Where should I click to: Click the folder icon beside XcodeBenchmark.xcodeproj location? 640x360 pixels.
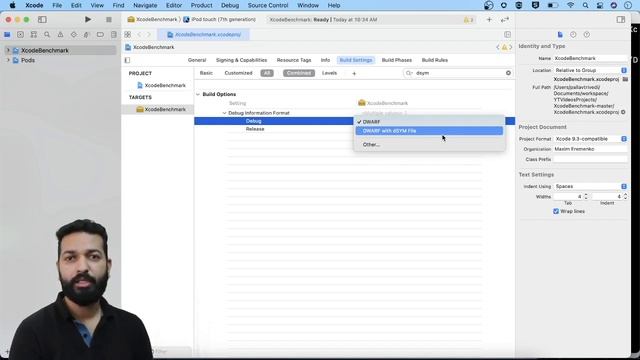tap(625, 79)
